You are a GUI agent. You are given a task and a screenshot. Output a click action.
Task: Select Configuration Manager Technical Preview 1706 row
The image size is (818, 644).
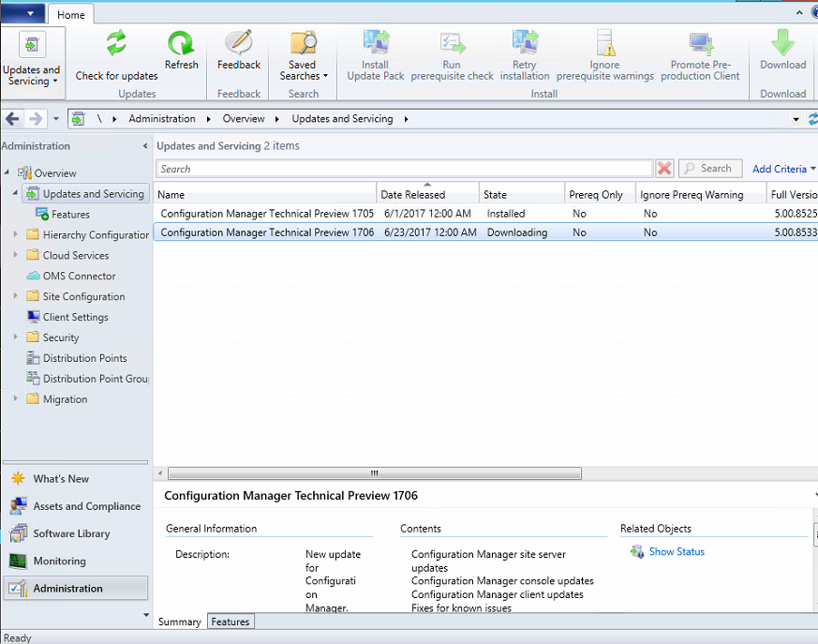tap(485, 232)
